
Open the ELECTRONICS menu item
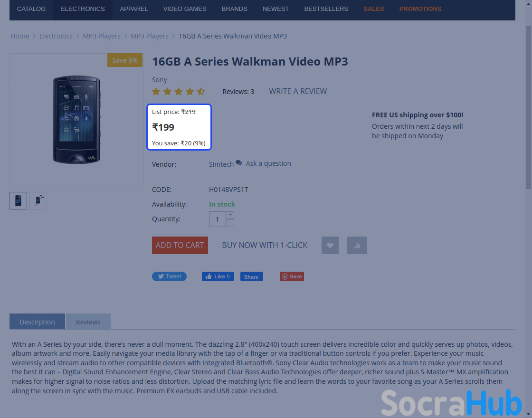(83, 9)
